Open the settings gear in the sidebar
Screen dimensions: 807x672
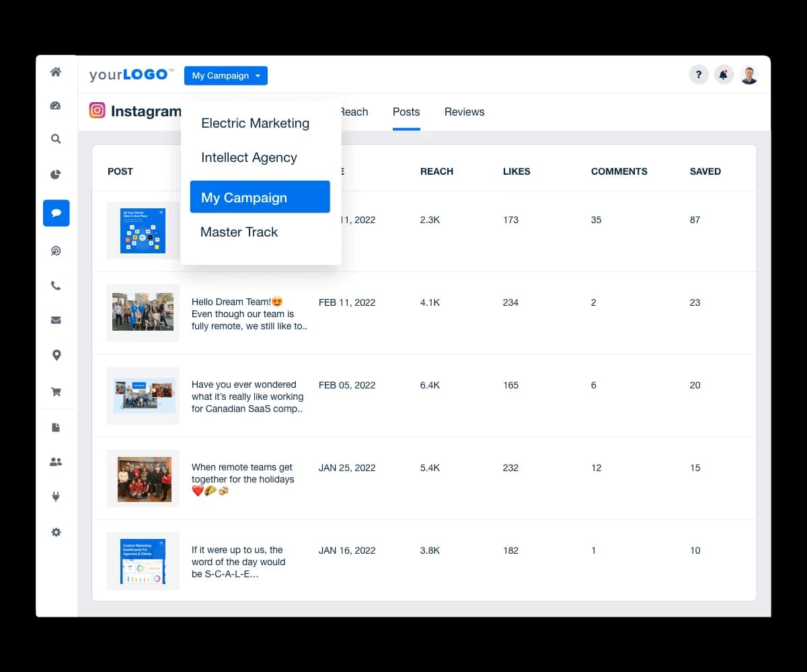tap(56, 532)
